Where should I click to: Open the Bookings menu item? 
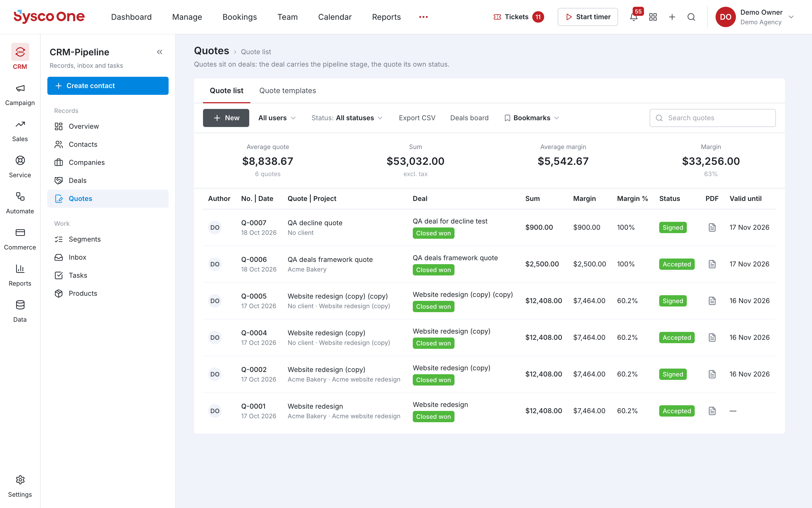pyautogui.click(x=240, y=17)
